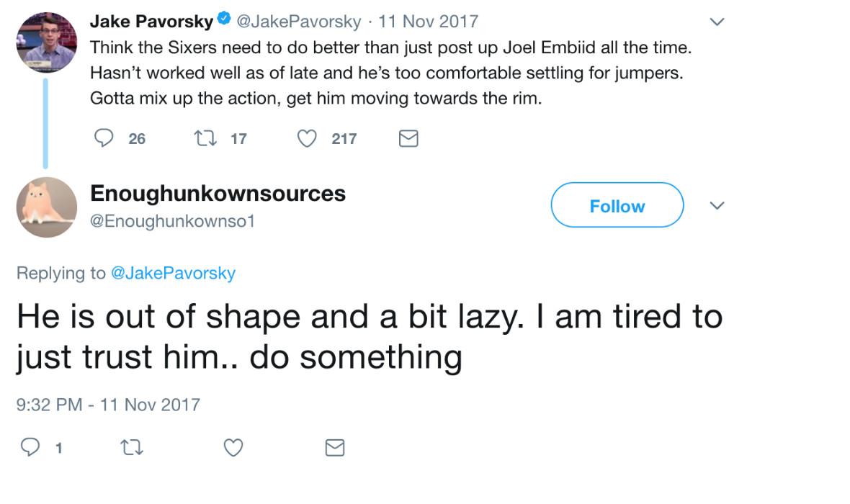Click the @Enoughunkownso1 handle
This screenshot has width=850, height=504.
pos(172,221)
